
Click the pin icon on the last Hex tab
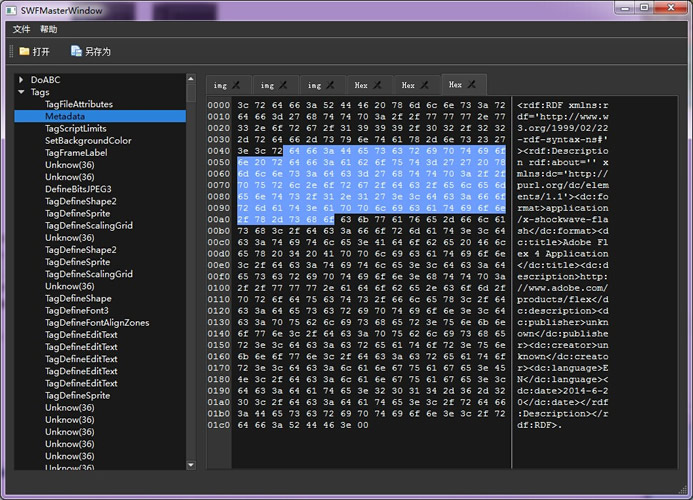coord(472,85)
